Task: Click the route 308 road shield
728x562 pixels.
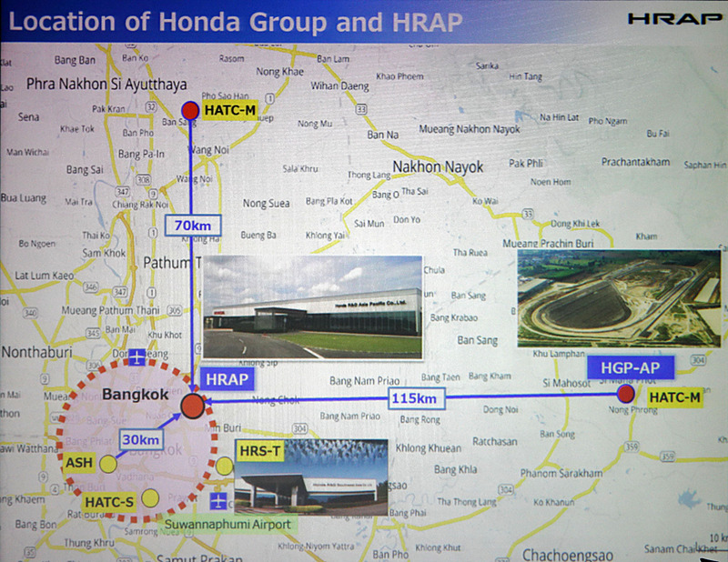Action: click(143, 179)
